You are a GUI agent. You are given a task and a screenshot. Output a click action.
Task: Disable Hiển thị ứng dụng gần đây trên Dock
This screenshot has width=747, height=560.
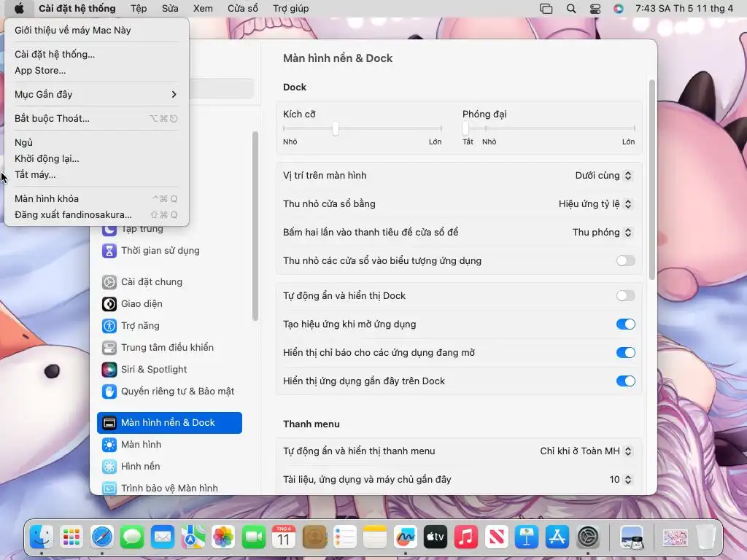pos(625,381)
